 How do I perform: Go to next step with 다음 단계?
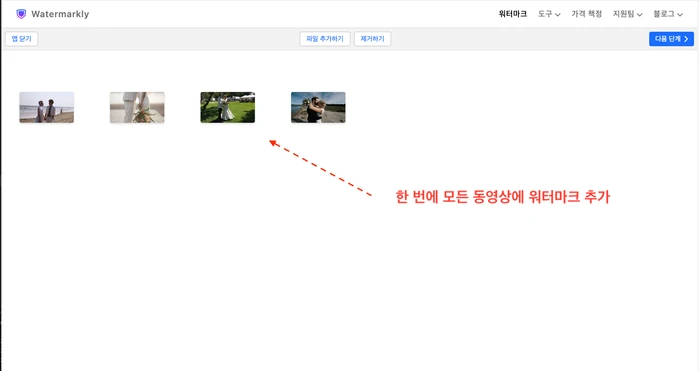coord(671,39)
